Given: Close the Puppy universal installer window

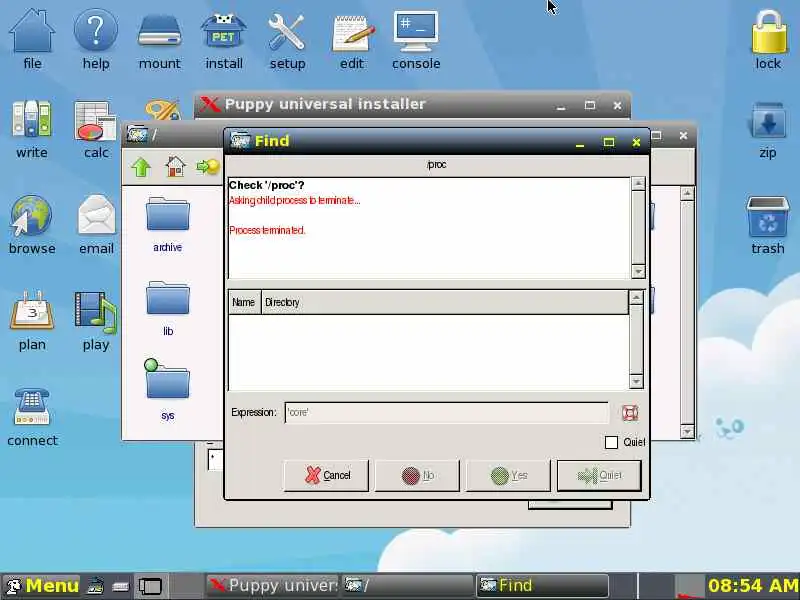Looking at the screenshot, I should point(617,106).
